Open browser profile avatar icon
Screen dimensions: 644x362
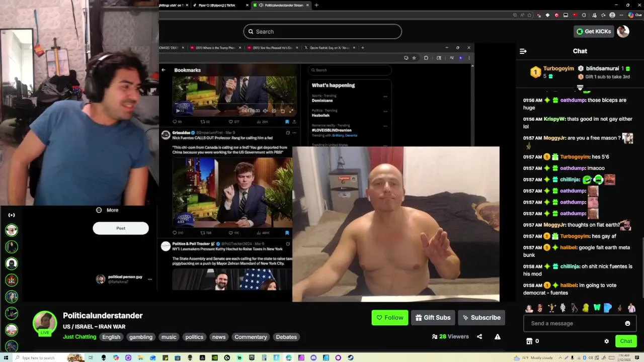[x=612, y=15]
